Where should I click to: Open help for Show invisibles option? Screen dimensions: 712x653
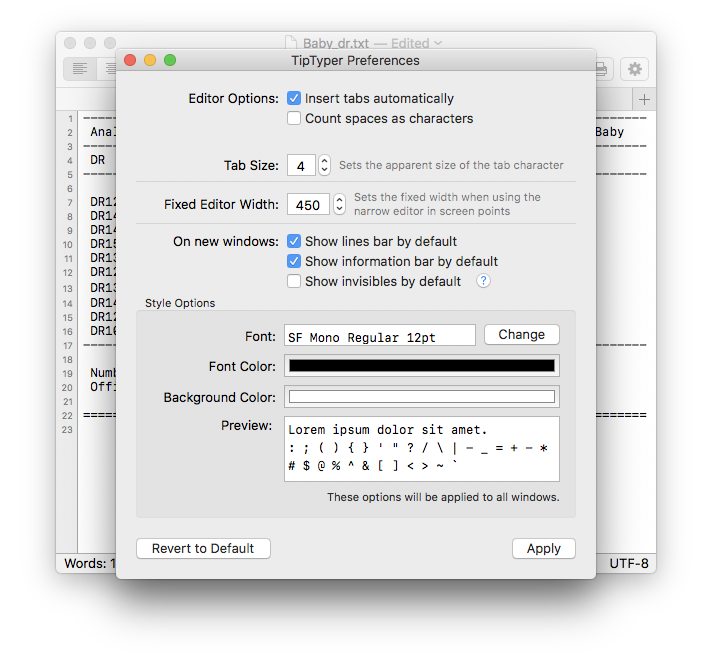483,281
